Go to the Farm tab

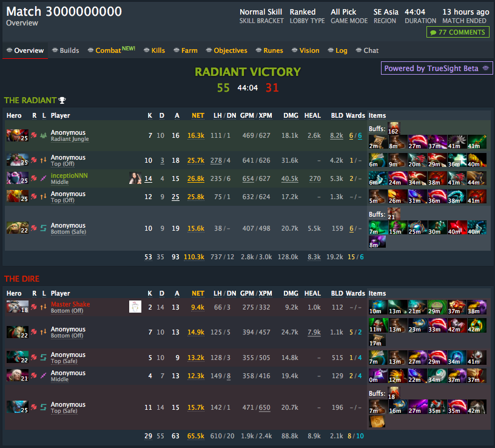tap(185, 50)
